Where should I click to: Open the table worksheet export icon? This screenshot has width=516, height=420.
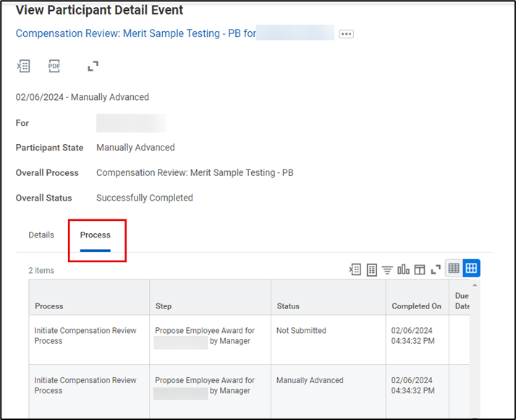(371, 269)
